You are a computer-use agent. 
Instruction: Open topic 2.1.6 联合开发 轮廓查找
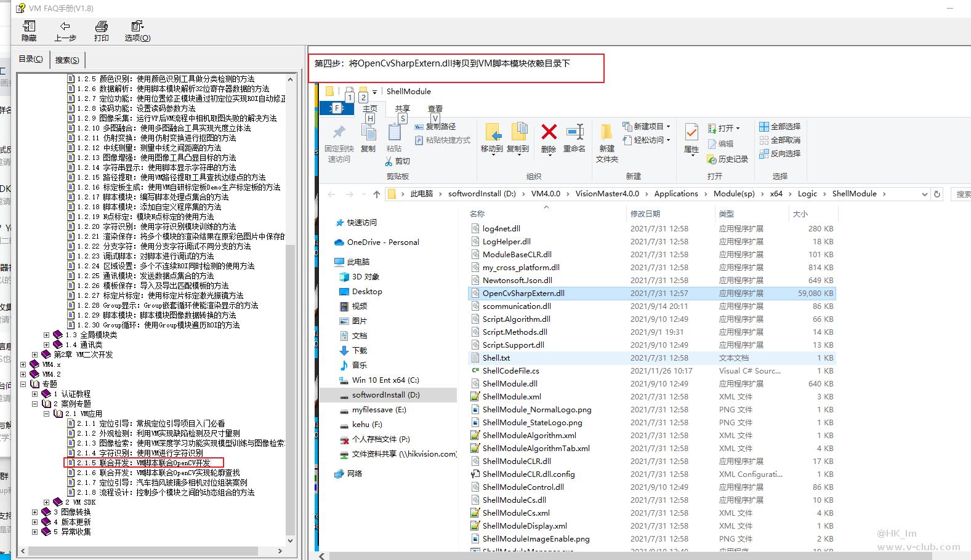point(157,473)
